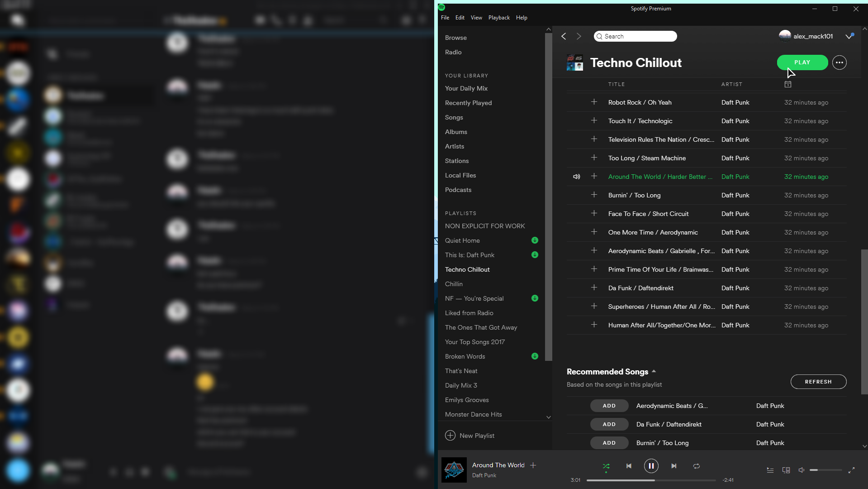This screenshot has height=489, width=868.
Task: Go to the previous track
Action: pyautogui.click(x=629, y=466)
